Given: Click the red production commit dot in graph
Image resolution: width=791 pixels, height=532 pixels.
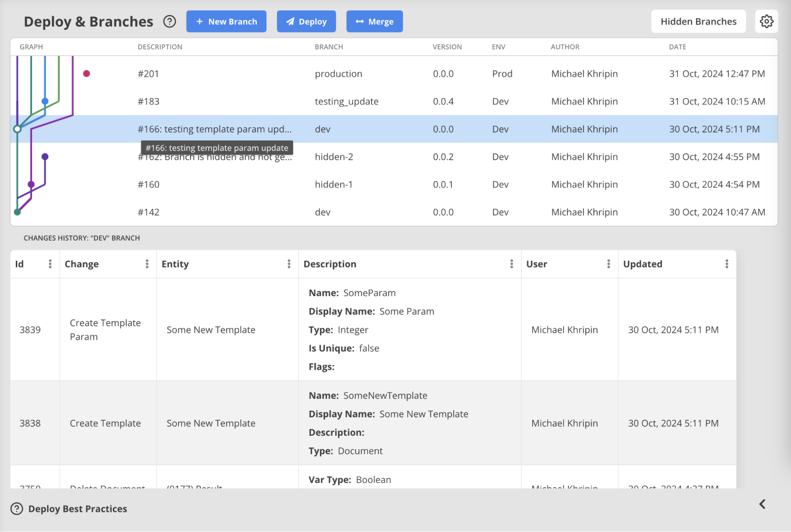Looking at the screenshot, I should (x=87, y=74).
